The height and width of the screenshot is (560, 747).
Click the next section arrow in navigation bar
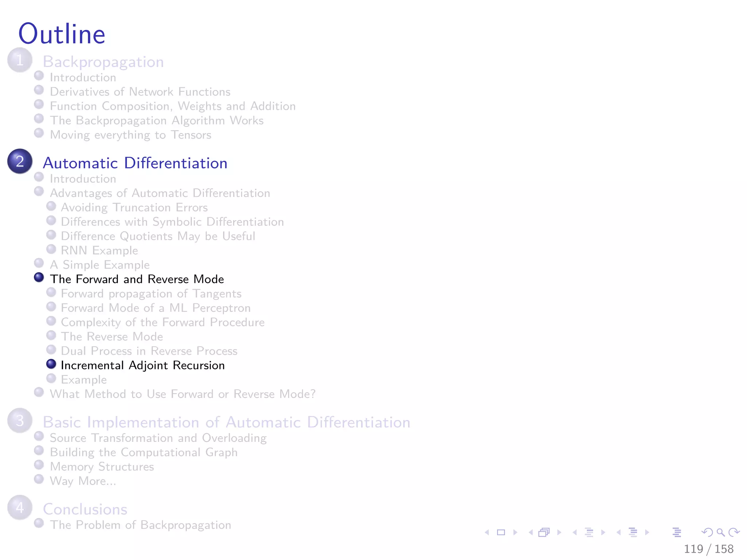click(x=647, y=533)
